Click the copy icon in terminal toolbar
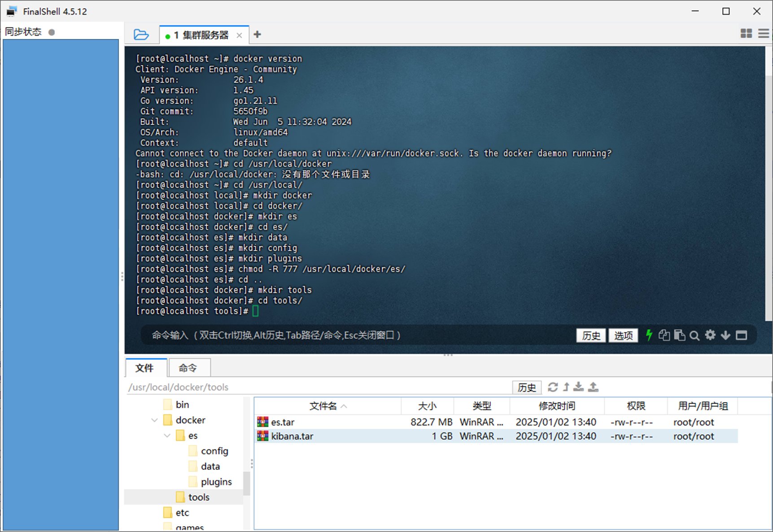 click(x=664, y=335)
